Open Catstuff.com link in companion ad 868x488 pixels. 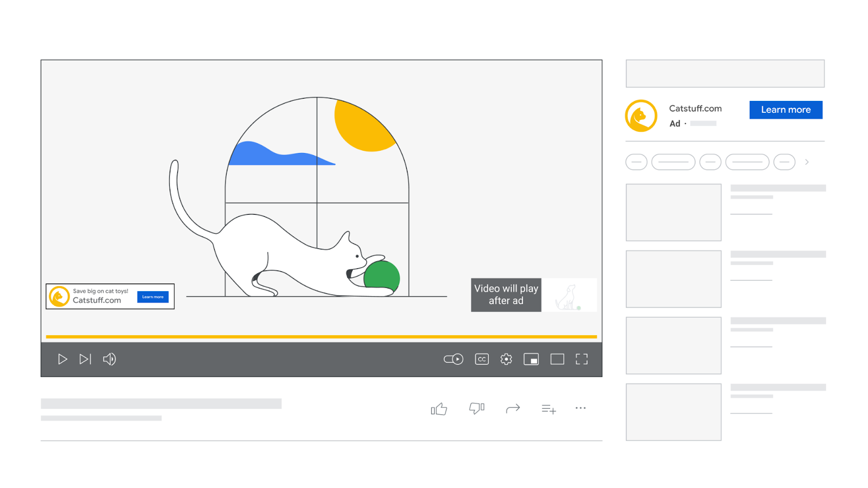pos(695,108)
